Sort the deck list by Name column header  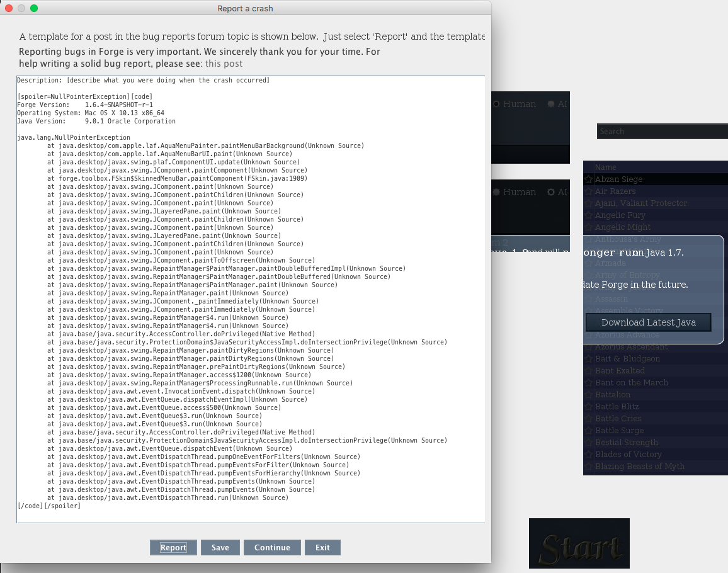(606, 167)
